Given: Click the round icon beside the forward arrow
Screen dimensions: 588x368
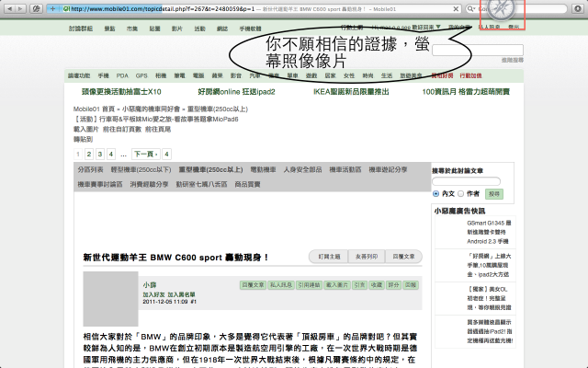Looking at the screenshot, I should pyautogui.click(x=36, y=8).
